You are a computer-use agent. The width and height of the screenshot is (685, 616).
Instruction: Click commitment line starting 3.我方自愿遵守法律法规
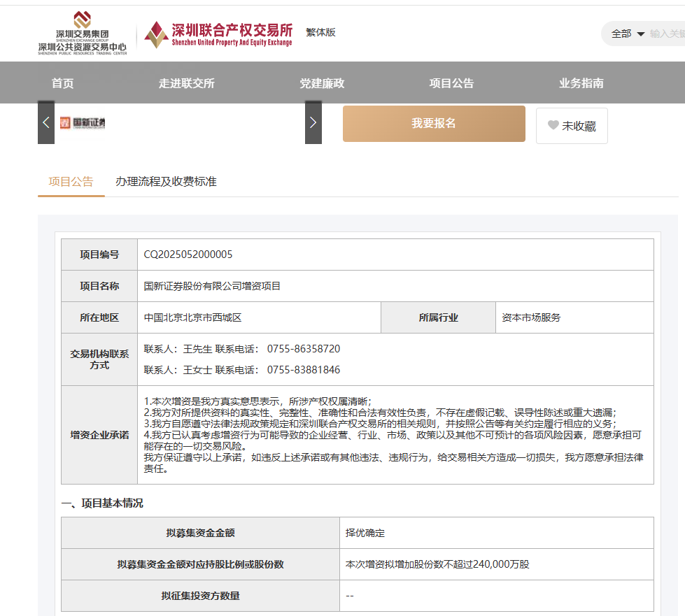coord(380,424)
